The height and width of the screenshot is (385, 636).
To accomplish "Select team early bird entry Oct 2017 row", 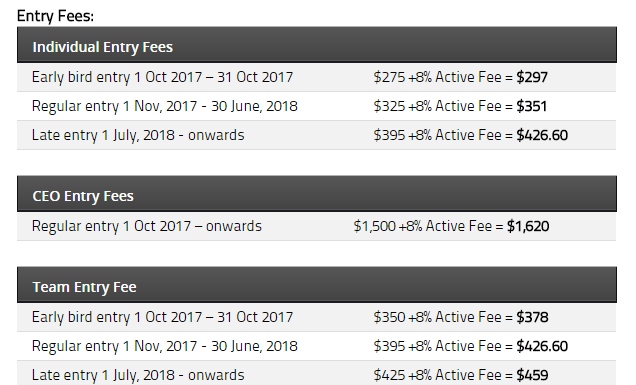I will tap(316, 317).
